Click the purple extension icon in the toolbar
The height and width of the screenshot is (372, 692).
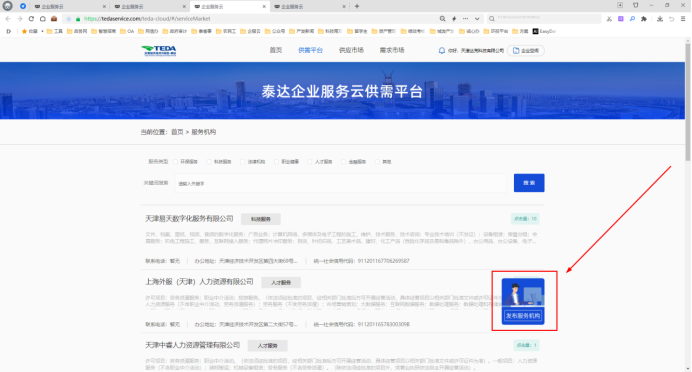(x=621, y=19)
